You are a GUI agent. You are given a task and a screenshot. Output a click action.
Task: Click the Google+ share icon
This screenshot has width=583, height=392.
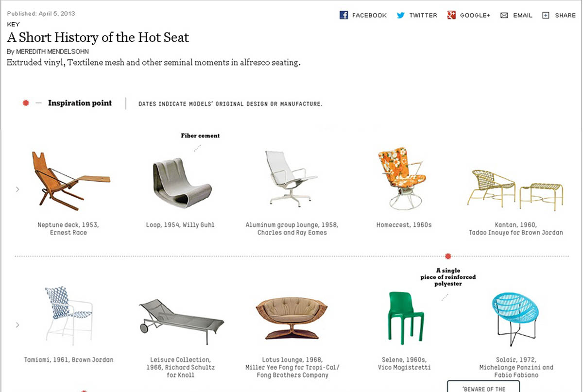451,15
